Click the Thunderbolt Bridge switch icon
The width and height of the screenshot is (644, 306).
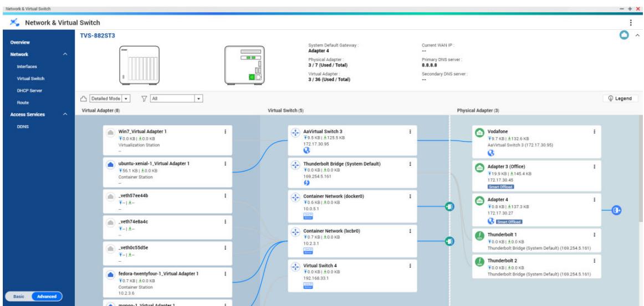point(295,165)
